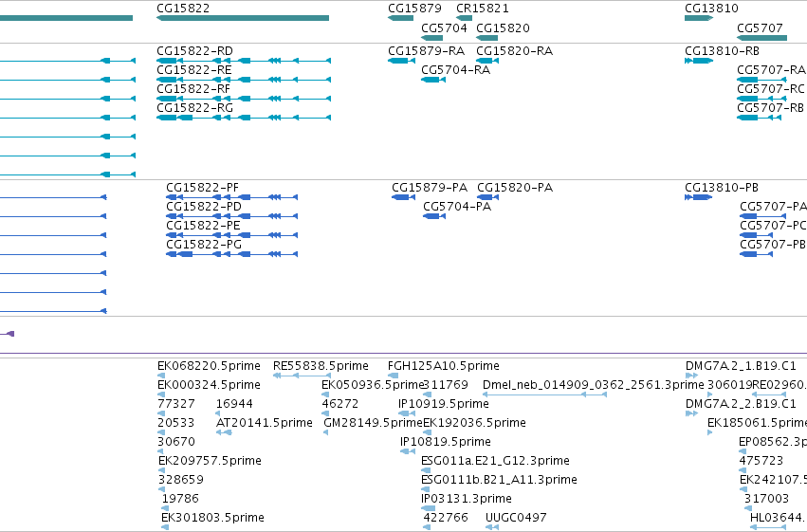Select protein CG13810-PB
The height and width of the screenshot is (532, 807).
[x=698, y=197]
